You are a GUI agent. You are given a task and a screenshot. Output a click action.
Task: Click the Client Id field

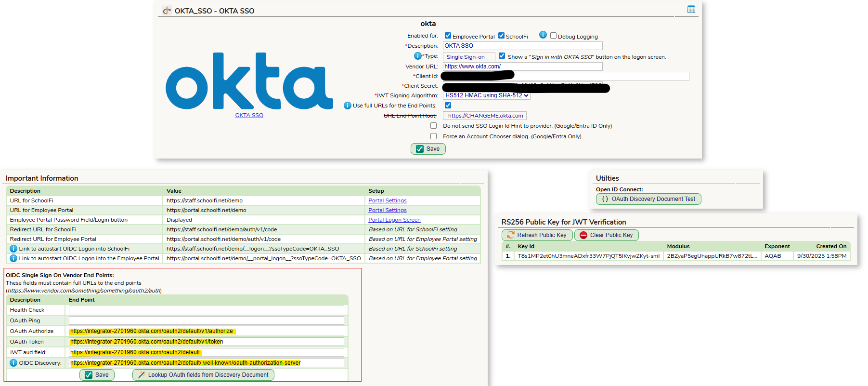coord(566,76)
